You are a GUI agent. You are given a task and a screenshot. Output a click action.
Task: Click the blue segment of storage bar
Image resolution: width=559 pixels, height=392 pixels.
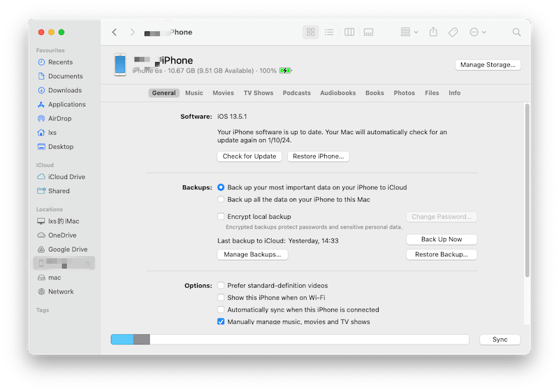(x=122, y=340)
